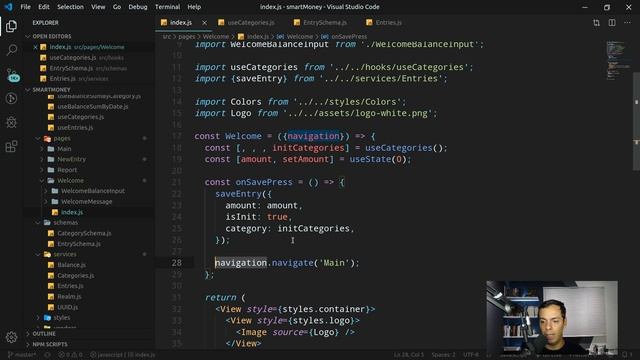Close the index.js editor tab
This screenshot has width=640, height=360.
coord(204,23)
